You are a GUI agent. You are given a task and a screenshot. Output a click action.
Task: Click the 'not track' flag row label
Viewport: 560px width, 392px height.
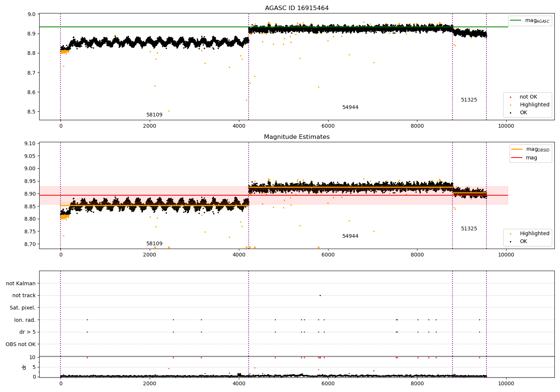(24, 296)
